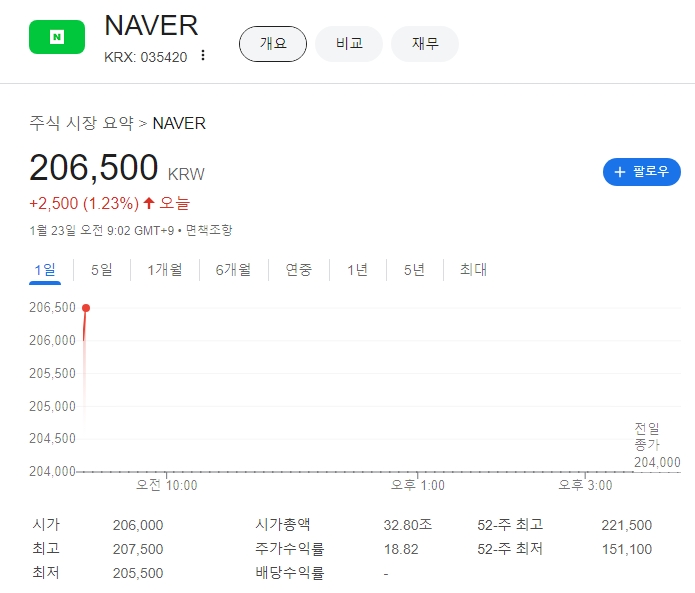This screenshot has height=593, width=695.
Task: Click the 시가 value 206,000
Action: [138, 525]
